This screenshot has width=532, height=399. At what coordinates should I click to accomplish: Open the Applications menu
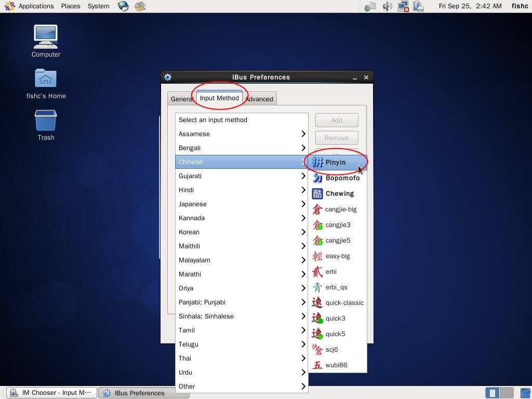click(x=35, y=6)
